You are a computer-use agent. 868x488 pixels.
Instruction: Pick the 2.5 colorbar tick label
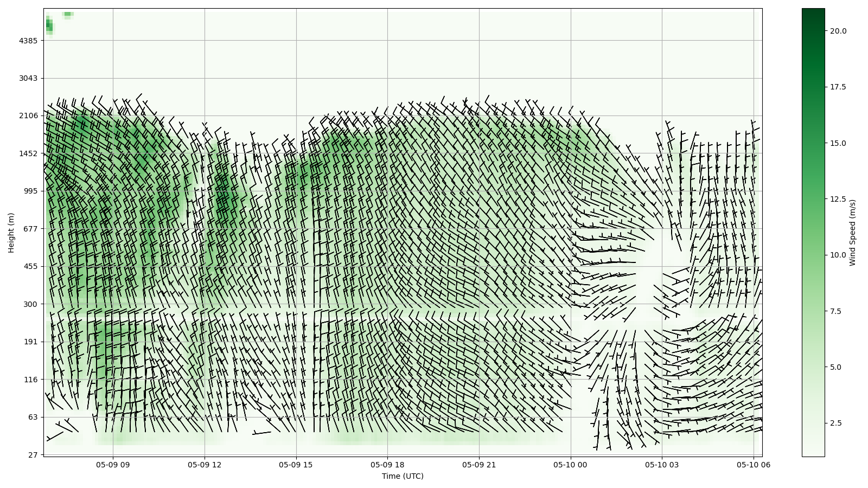[836, 423]
